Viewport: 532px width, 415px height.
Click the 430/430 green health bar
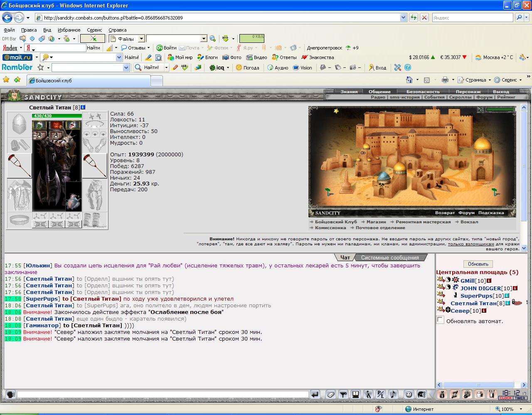click(57, 116)
